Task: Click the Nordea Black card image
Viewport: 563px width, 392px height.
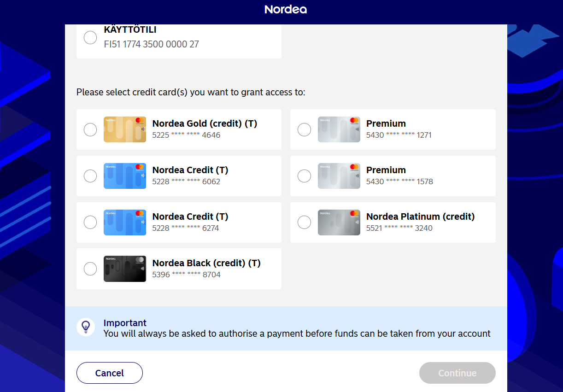Action: [125, 269]
